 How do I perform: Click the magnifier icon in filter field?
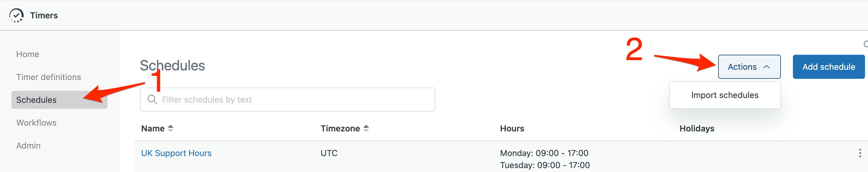[152, 100]
